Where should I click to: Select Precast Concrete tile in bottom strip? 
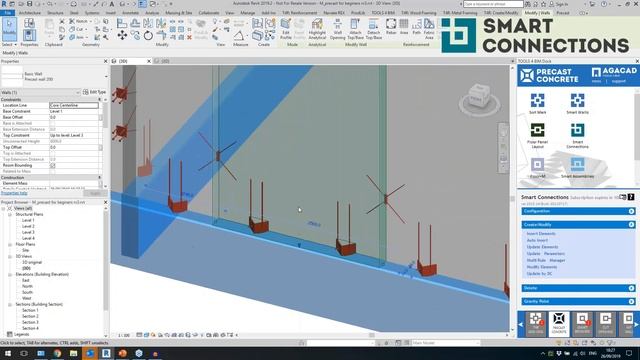(x=559, y=323)
